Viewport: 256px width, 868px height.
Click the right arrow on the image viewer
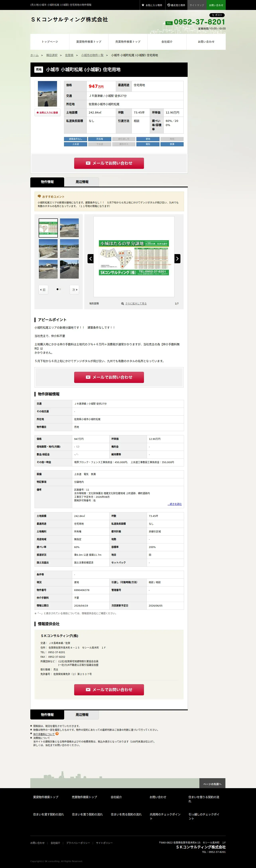click(x=177, y=258)
